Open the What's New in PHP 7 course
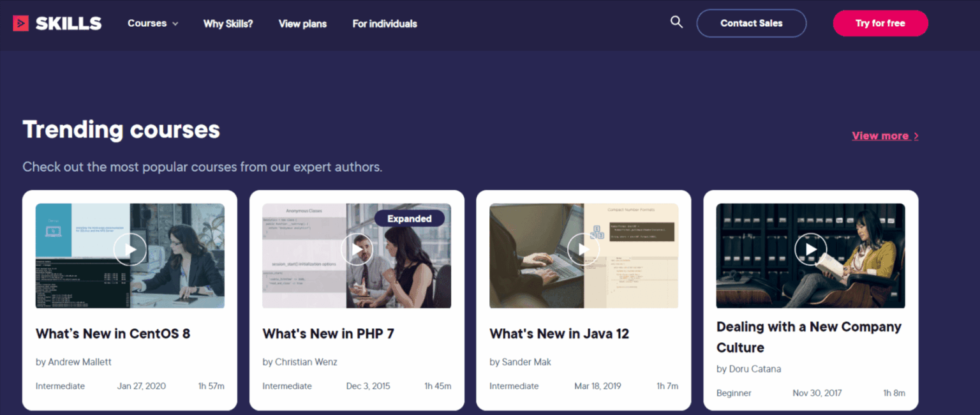 point(329,333)
